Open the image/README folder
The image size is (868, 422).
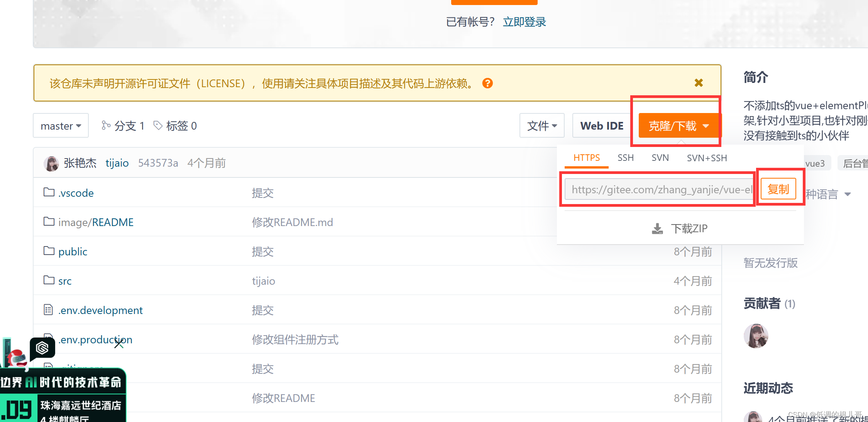click(96, 222)
